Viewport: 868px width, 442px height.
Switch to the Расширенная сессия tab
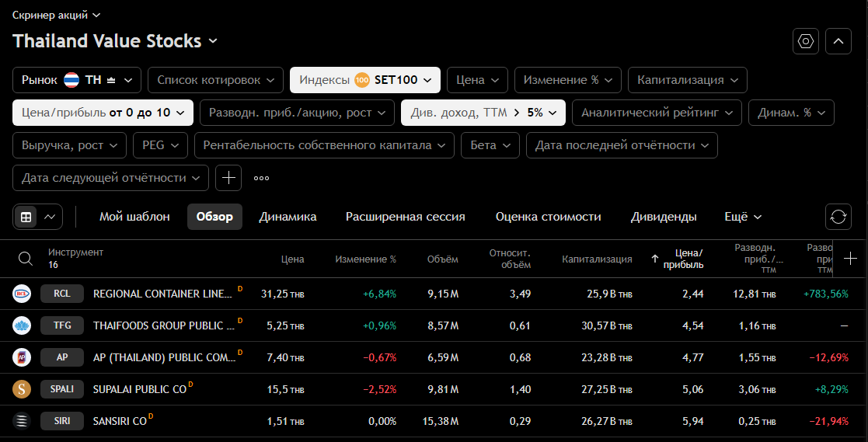coord(405,217)
